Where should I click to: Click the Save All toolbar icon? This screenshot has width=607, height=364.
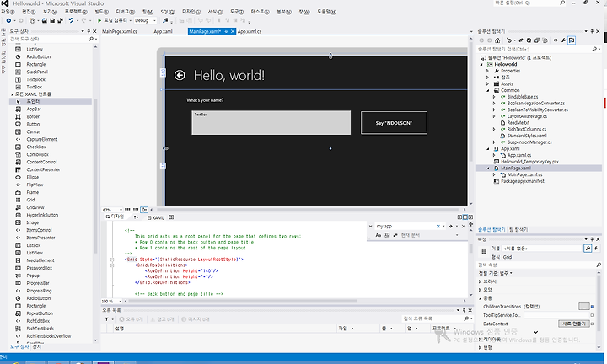(x=61, y=20)
